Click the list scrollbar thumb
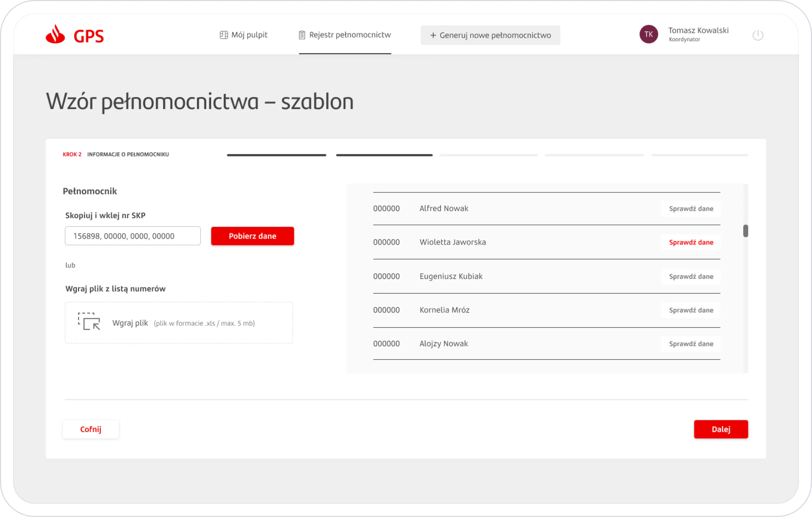Image resolution: width=812 pixels, height=517 pixels. click(745, 231)
